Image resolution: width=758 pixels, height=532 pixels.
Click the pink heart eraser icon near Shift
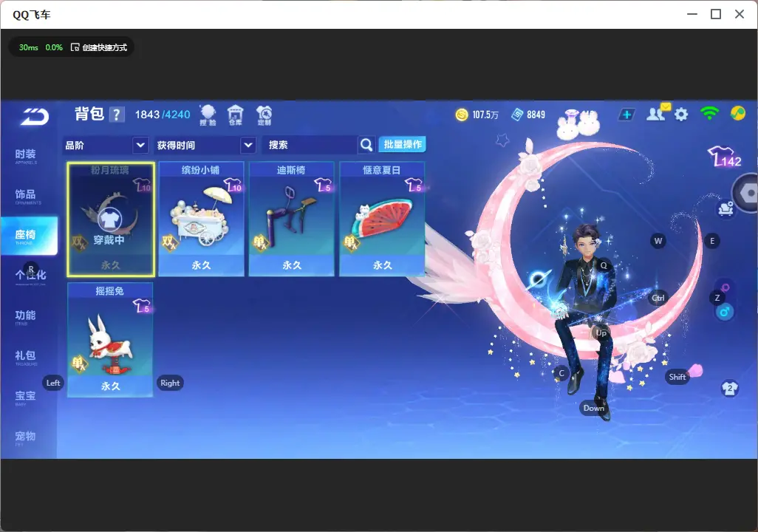[695, 371]
